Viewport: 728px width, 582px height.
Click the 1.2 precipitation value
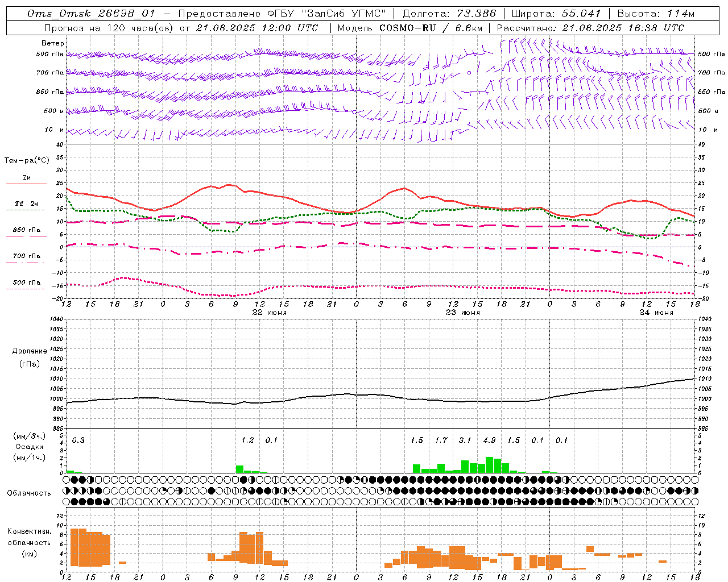(247, 440)
